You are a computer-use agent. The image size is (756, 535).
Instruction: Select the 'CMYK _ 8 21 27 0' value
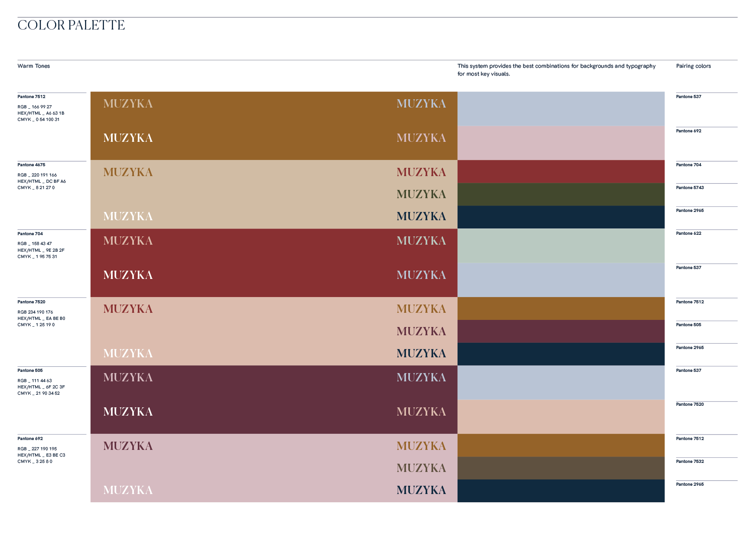(36, 188)
